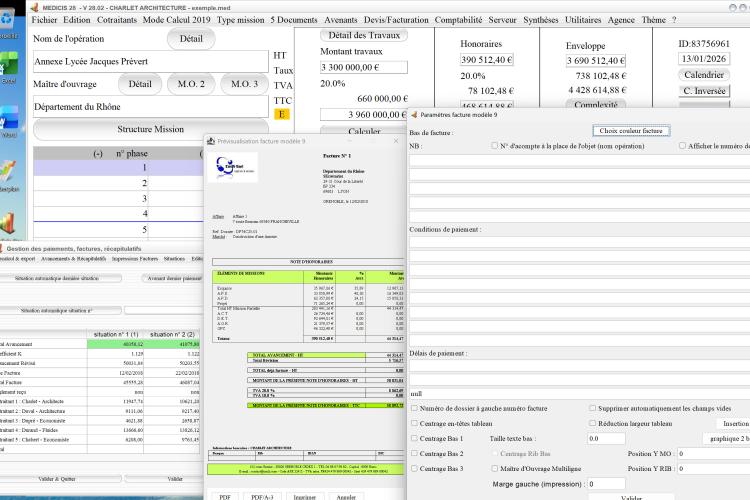The height and width of the screenshot is (500, 750).
Task: Click the Taille texte bas field
Action: pos(606,438)
